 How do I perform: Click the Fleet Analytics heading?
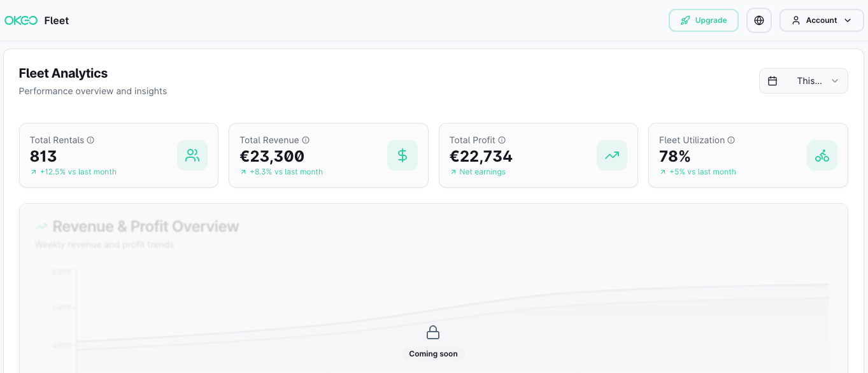click(x=63, y=73)
